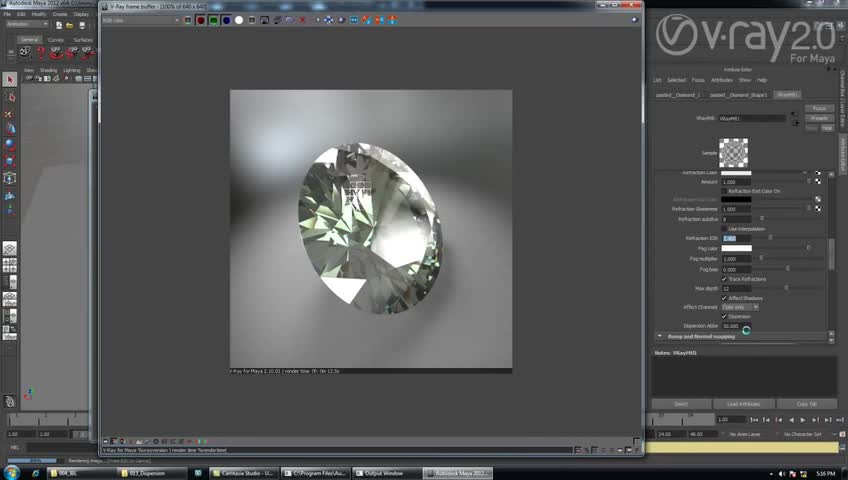Open the Windows Start button
This screenshot has width=848, height=480.
(x=11, y=473)
